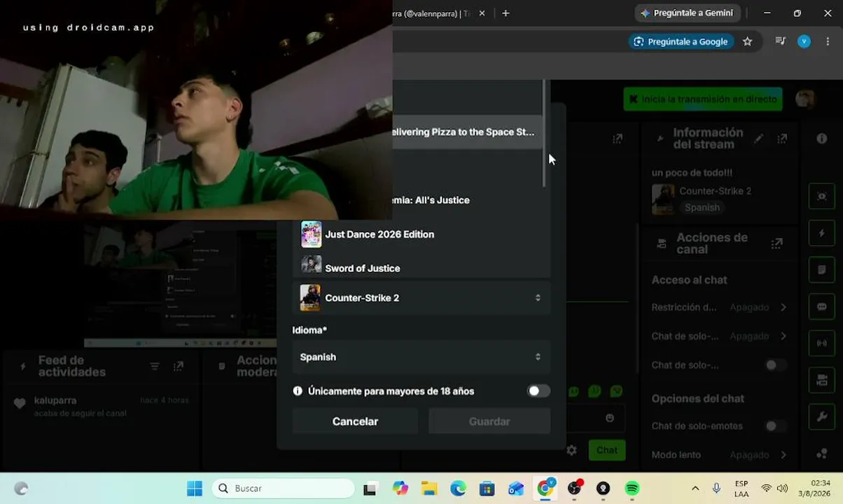This screenshot has height=504, width=843.
Task: Pop out the Feed de actividades panel
Action: click(179, 366)
